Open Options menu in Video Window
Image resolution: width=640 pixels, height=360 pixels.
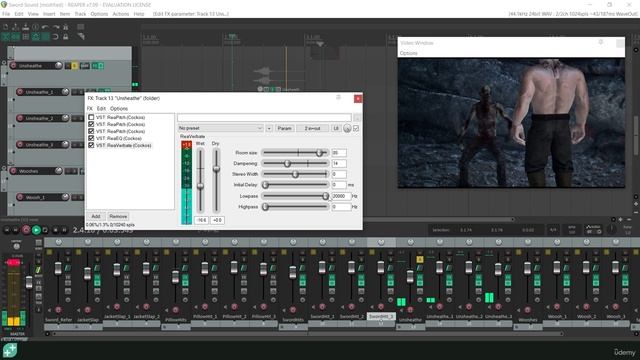(409, 53)
